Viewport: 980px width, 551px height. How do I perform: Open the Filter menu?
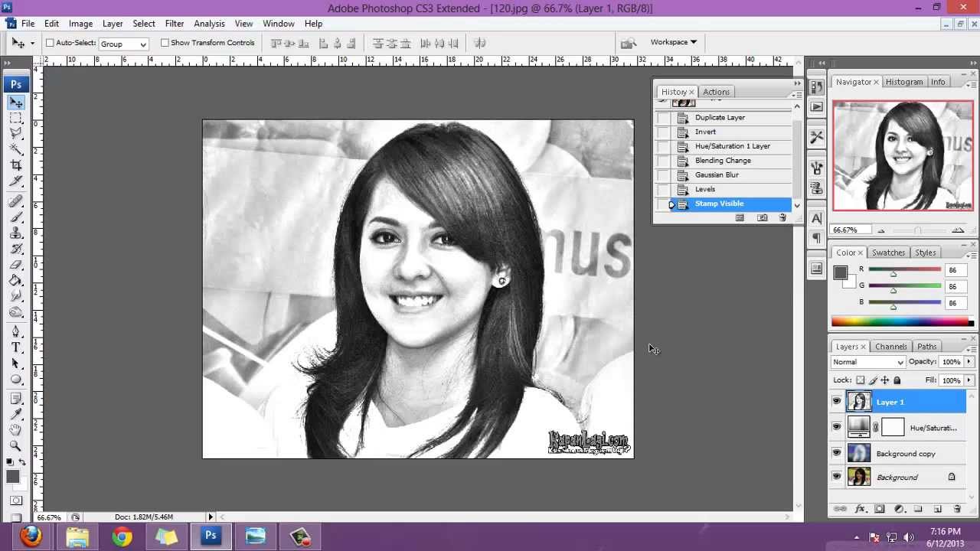point(175,24)
